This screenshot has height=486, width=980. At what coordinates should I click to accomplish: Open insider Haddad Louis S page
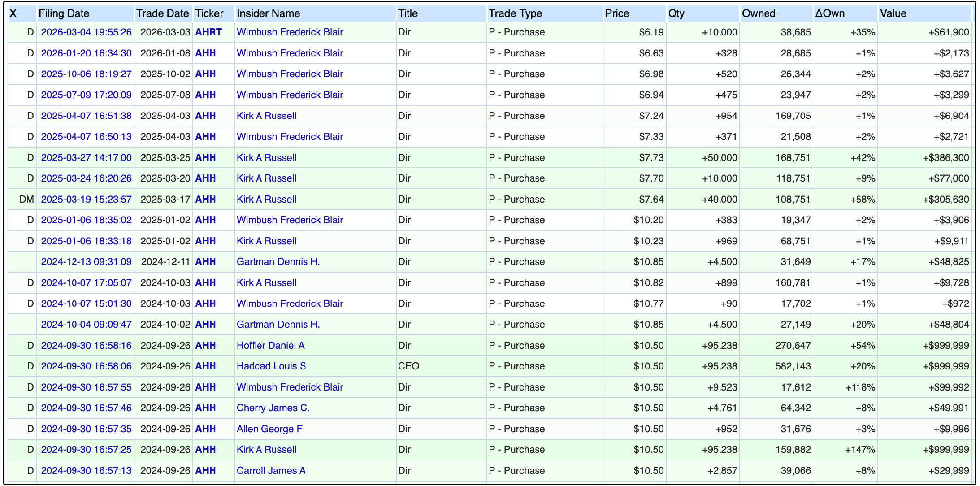pos(271,366)
